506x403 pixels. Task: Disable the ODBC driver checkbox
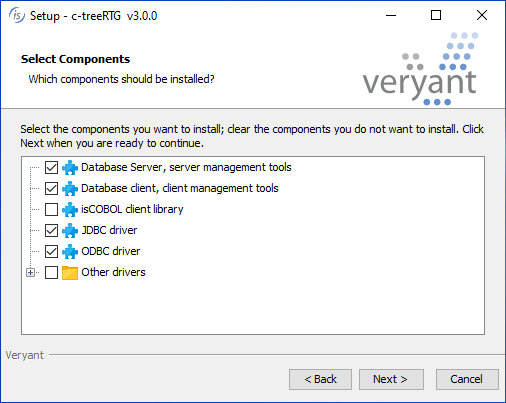pyautogui.click(x=51, y=251)
